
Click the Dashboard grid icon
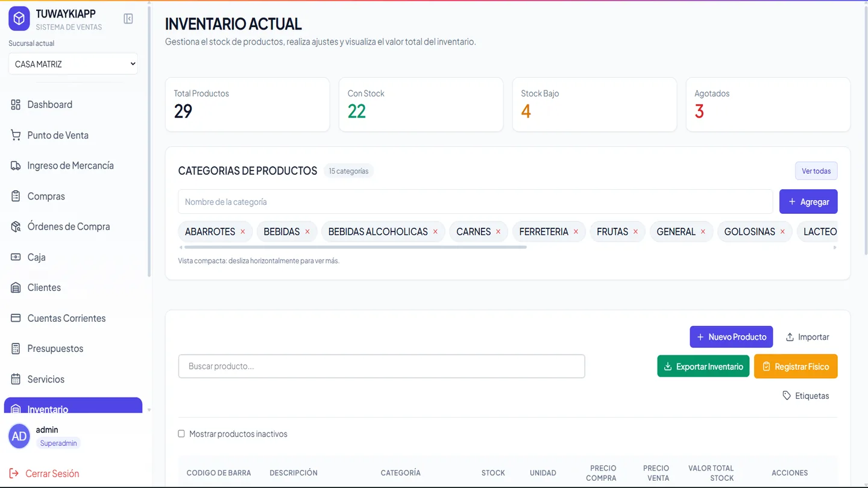coord(16,104)
